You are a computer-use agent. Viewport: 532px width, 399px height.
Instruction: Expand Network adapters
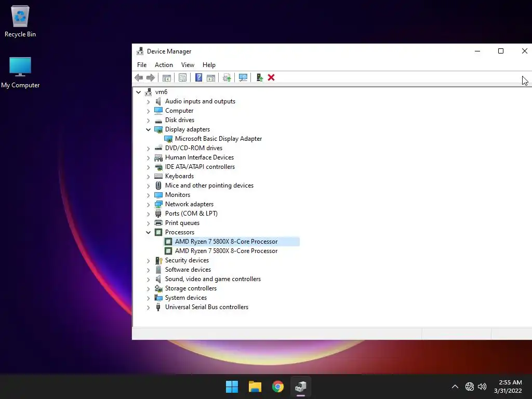pyautogui.click(x=148, y=205)
